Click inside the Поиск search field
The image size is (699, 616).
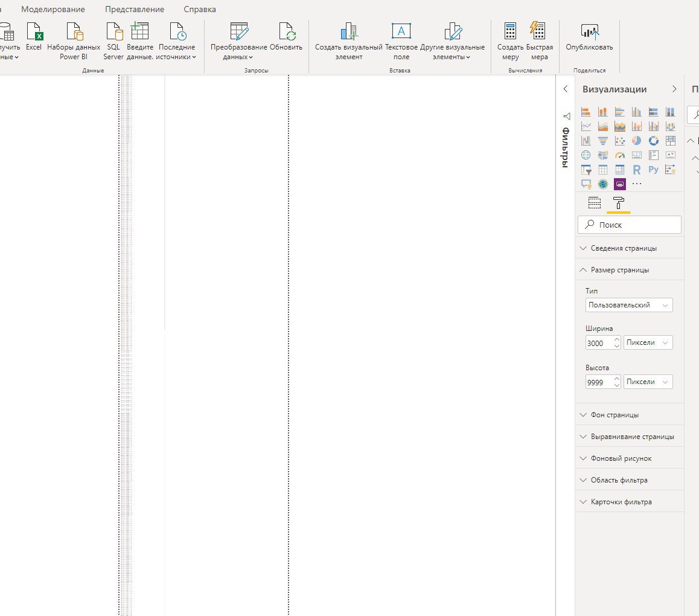point(630,225)
